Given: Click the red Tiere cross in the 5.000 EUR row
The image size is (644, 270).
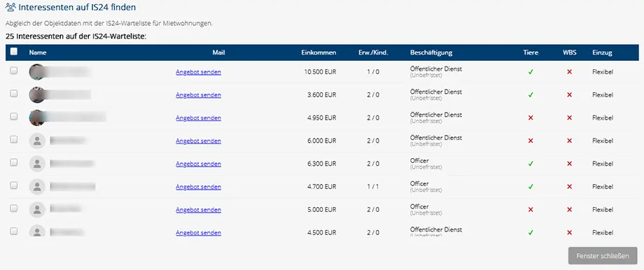Looking at the screenshot, I should coord(531,210).
